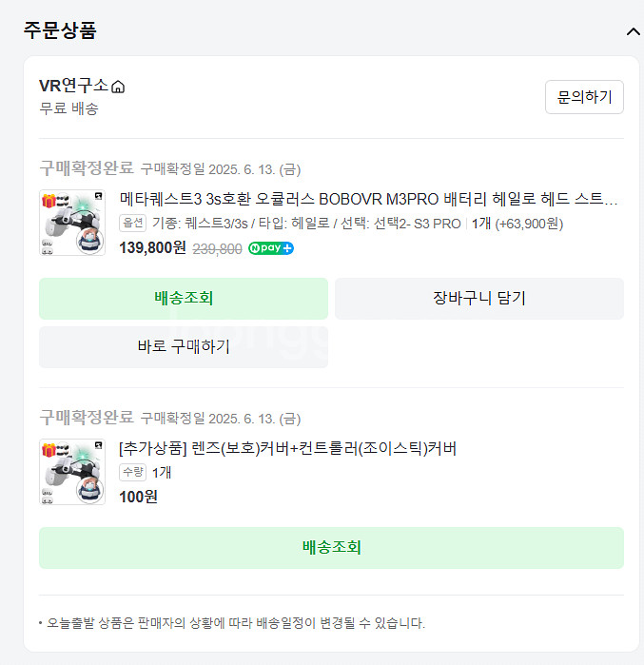644x665 pixels.
Task: Open the 메타퀘스트3 BOBOVR M3PRO product title
Action: (x=369, y=200)
